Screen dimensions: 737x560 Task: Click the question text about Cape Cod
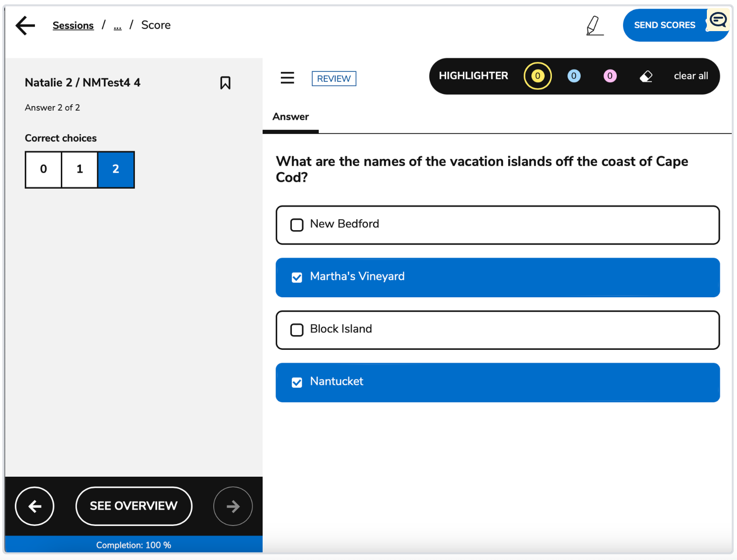(482, 169)
